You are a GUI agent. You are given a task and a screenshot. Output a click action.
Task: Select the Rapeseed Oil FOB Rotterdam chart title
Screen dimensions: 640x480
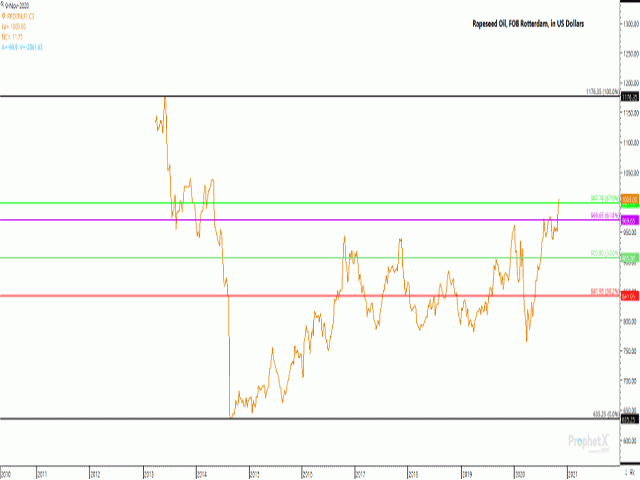(x=528, y=24)
